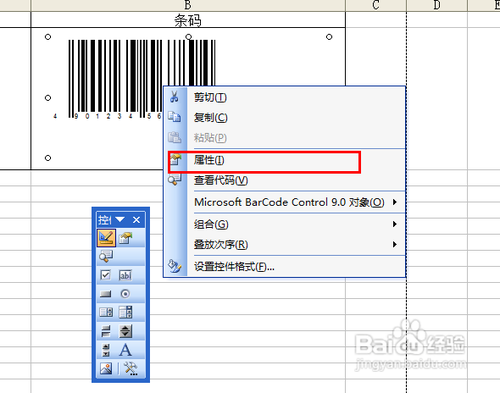
Task: Select the Toggle Button control tool
Action: 106,331
